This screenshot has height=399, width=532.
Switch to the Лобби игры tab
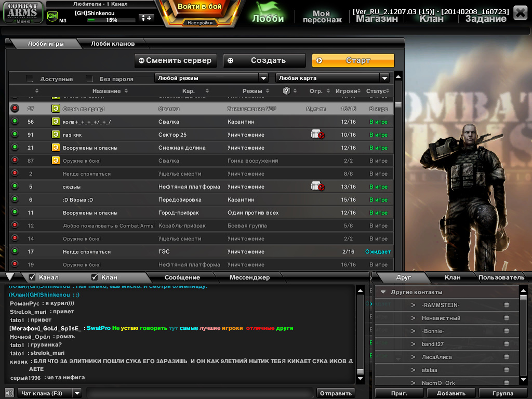point(46,44)
